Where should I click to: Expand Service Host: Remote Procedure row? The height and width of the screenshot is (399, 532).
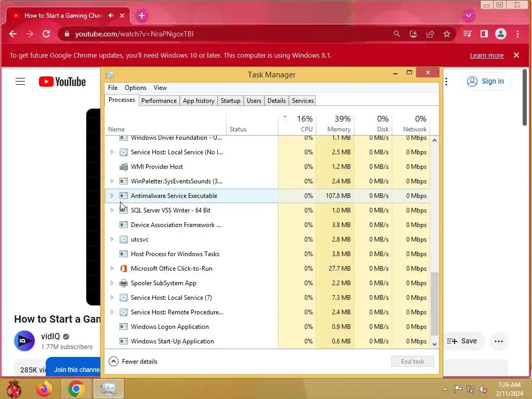[x=112, y=312]
